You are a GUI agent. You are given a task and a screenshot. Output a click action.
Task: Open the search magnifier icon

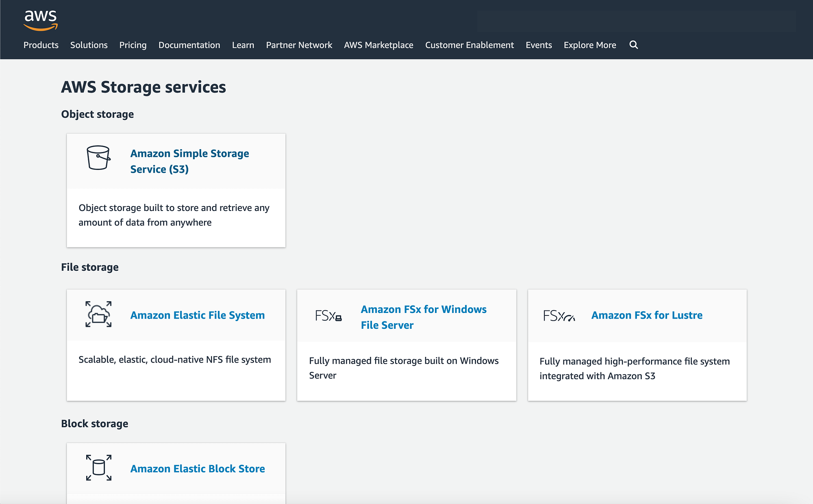633,45
